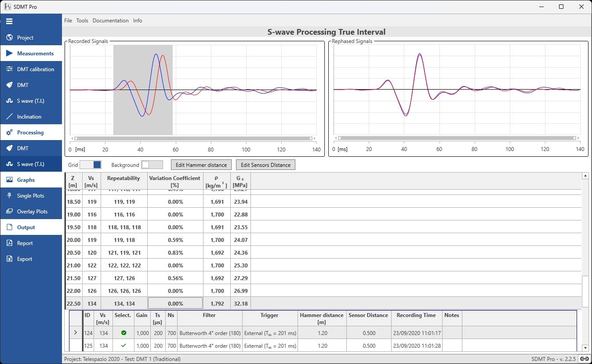Open the Overlay Plots page

pyautogui.click(x=32, y=212)
